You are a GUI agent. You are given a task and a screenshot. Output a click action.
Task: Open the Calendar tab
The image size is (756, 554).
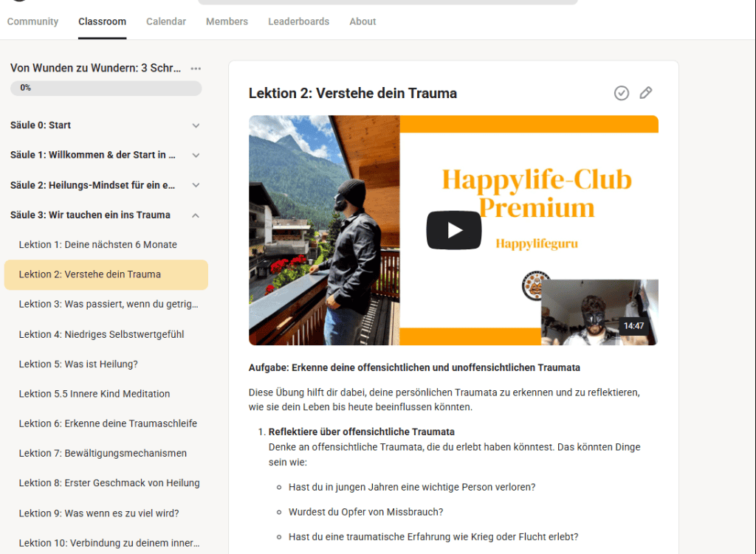pos(166,21)
